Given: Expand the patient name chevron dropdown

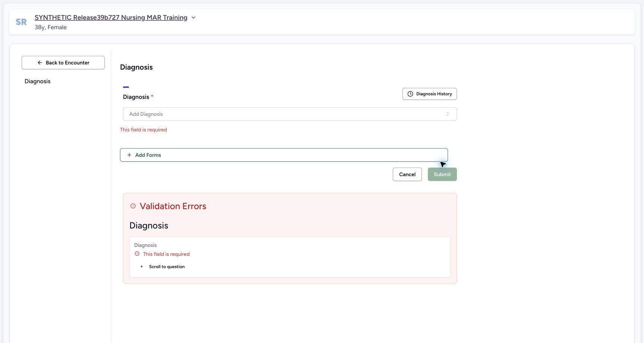Looking at the screenshot, I should pyautogui.click(x=193, y=18).
